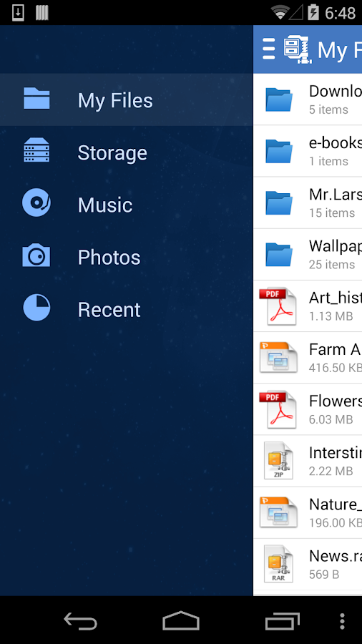Open the overflow three-dot menu in navigation bar
Screen dimensions: 362x644
342,621
